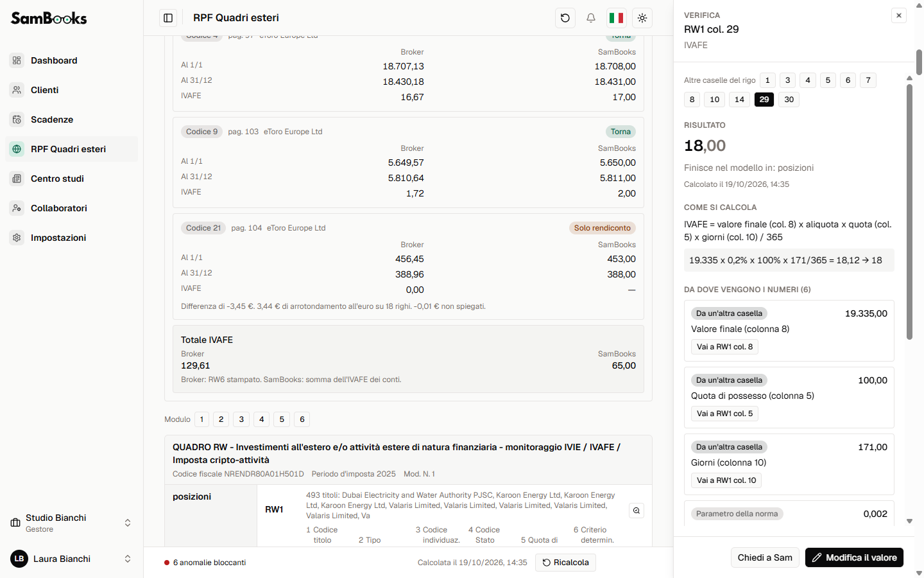Click the Verifica panel vertical scrollbar

point(909,211)
